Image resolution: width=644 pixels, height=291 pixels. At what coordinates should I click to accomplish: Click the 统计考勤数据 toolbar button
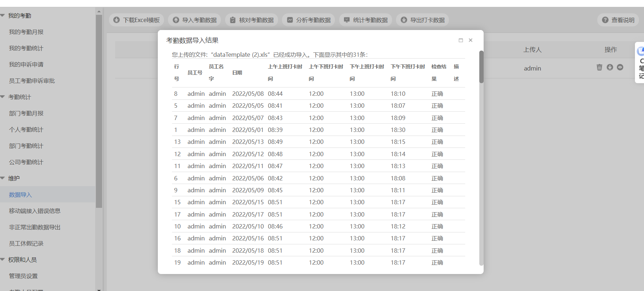(366, 20)
